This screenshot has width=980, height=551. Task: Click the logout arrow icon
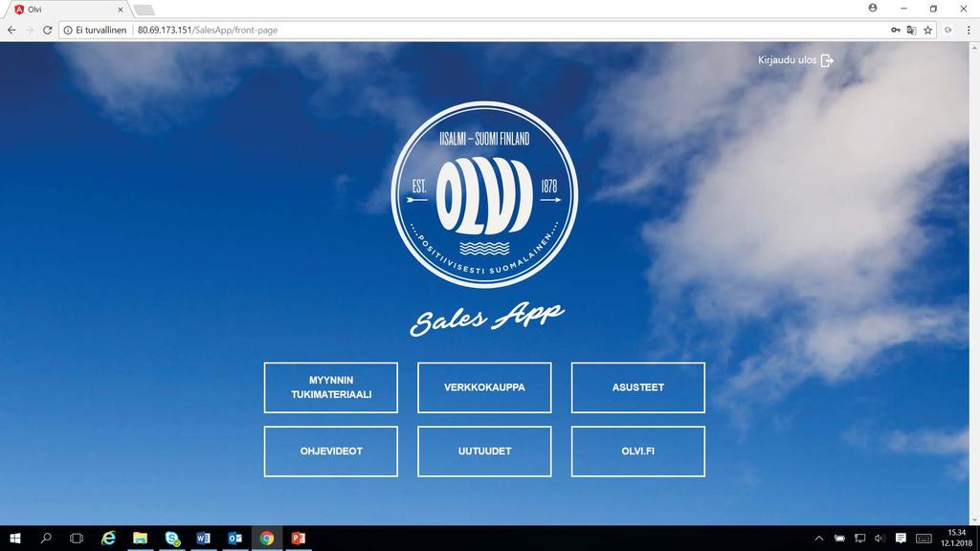[827, 60]
